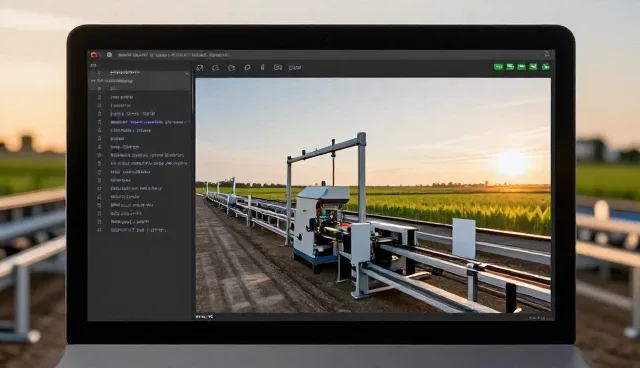Image resolution: width=640 pixels, height=368 pixels.
Task: Click the fourth green button, top-right group
Action: [x=533, y=67]
